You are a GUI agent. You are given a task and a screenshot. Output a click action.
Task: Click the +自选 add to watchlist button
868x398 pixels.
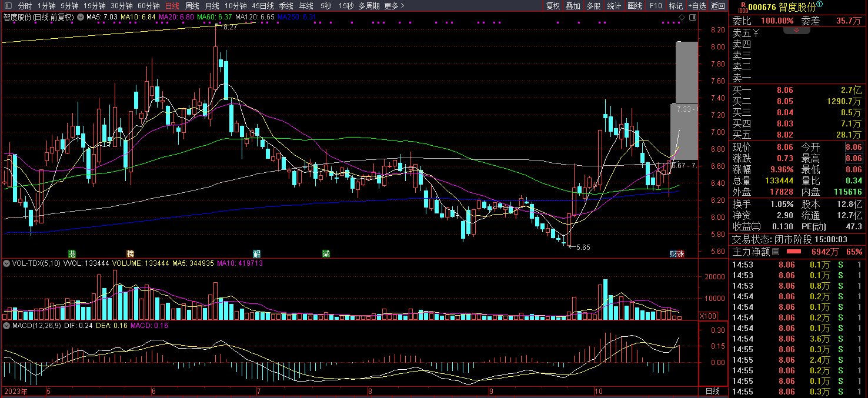pyautogui.click(x=697, y=6)
